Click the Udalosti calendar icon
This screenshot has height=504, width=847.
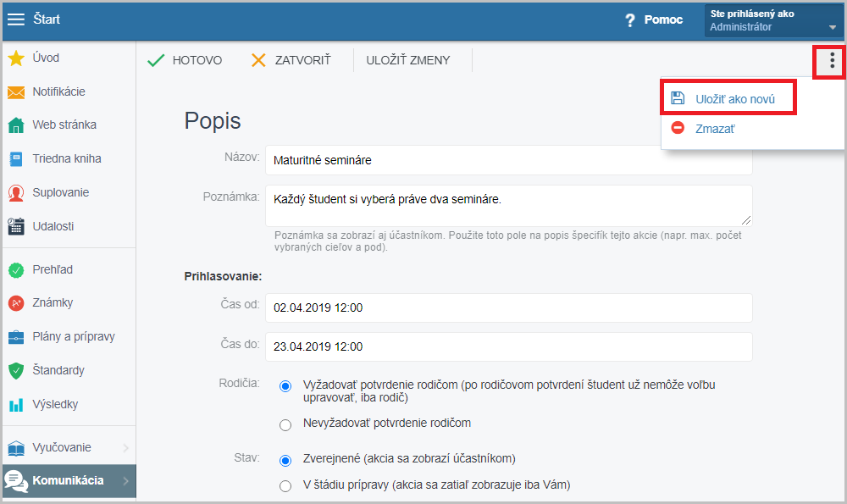16,226
